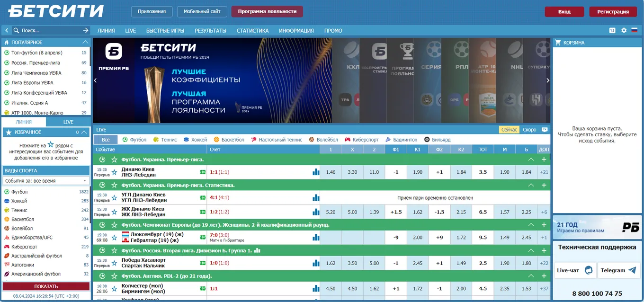Filter live events by Волейбол
644x302 pixels.
coord(323,140)
